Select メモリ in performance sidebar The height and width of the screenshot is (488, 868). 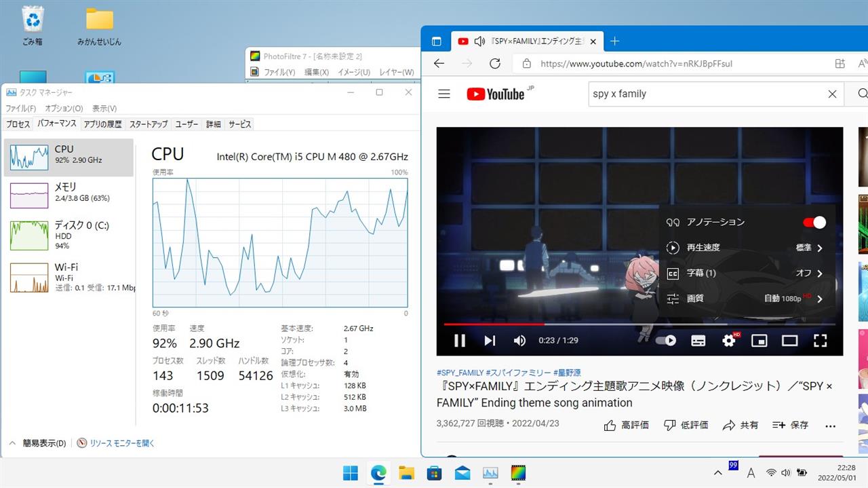68,195
